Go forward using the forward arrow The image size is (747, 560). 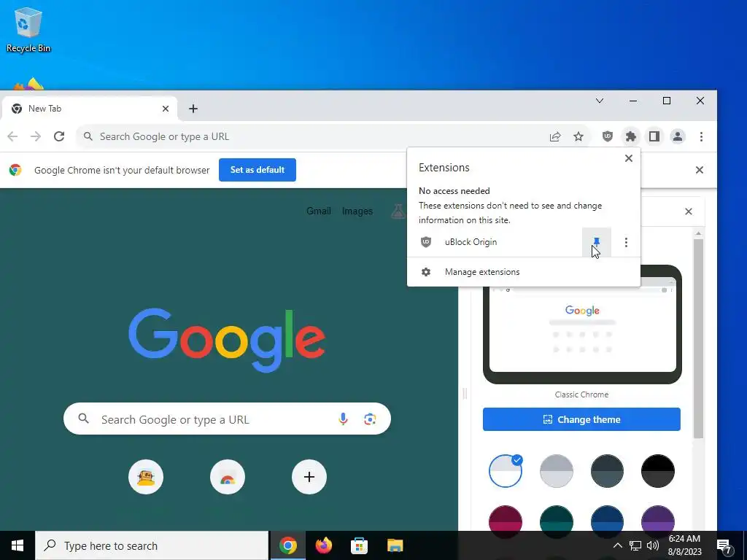pyautogui.click(x=36, y=136)
